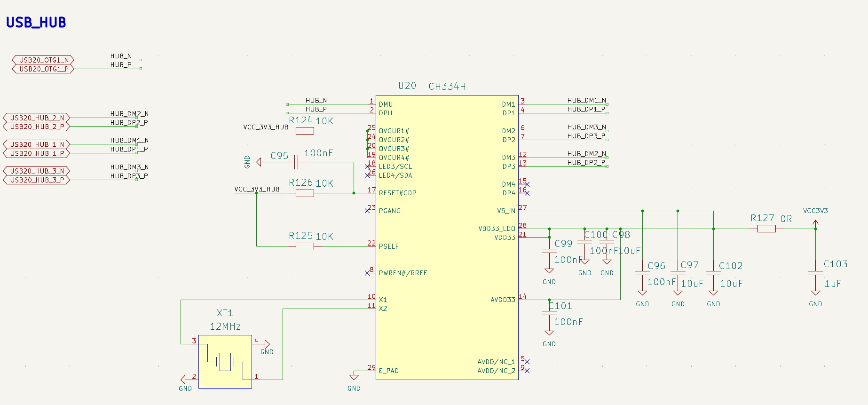The image size is (868, 405).
Task: Select the U20 reference designator
Action: point(407,86)
